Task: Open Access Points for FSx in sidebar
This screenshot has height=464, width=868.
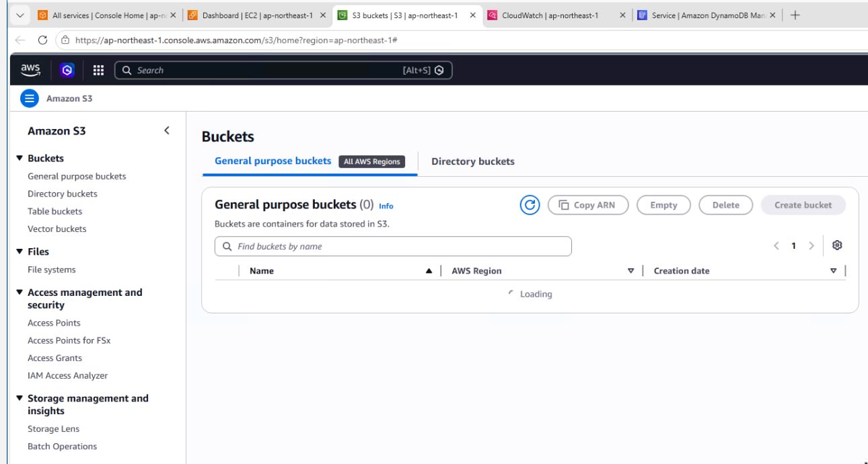Action: pyautogui.click(x=69, y=340)
